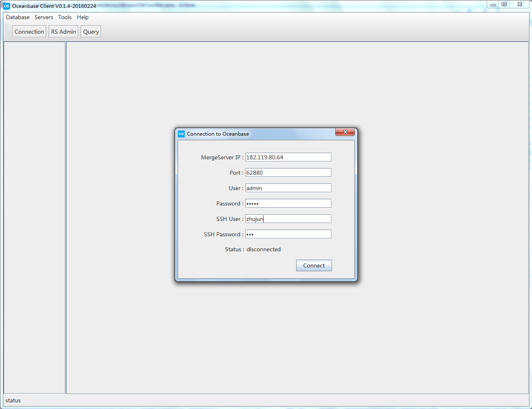Screen dimensions: 532x409
Task: Open the Servers menu
Action: pyautogui.click(x=44, y=17)
